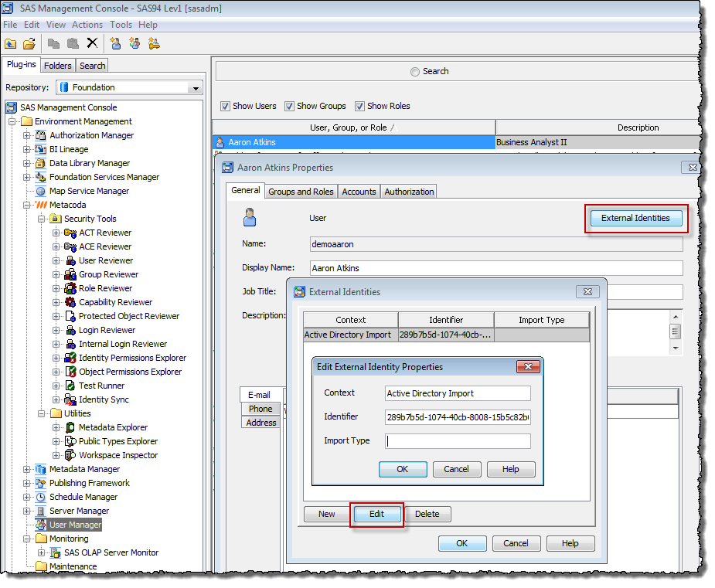
Task: Toggle the Show Users checkbox
Action: coord(225,106)
